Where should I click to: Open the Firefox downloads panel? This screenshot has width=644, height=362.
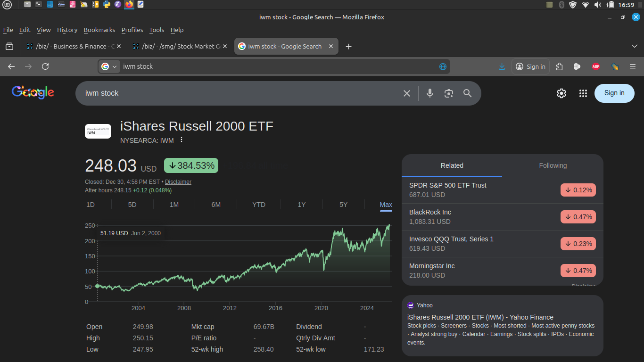click(x=502, y=66)
